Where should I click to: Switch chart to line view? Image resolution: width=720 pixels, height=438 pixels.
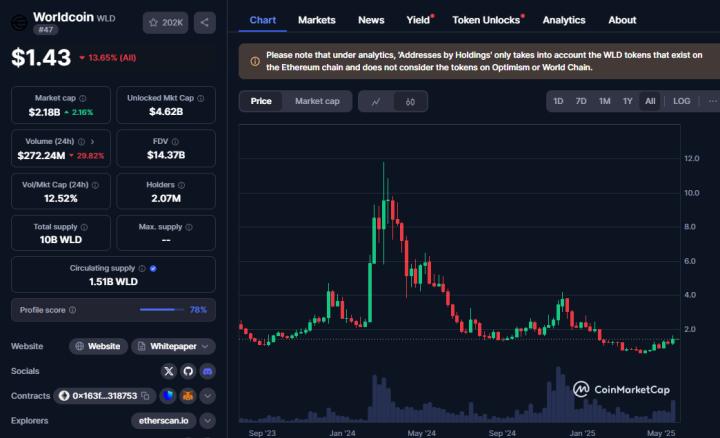pos(376,101)
